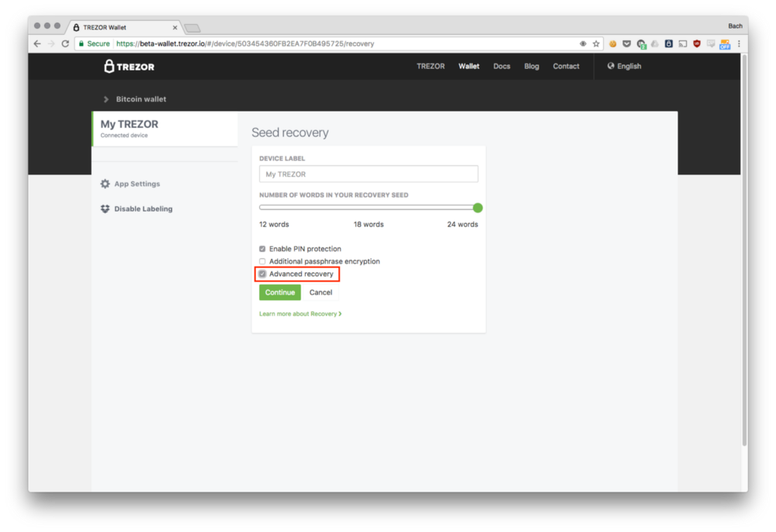Viewport: 776px width, 532px height.
Task: Open the Blog navigation item
Action: coord(531,67)
